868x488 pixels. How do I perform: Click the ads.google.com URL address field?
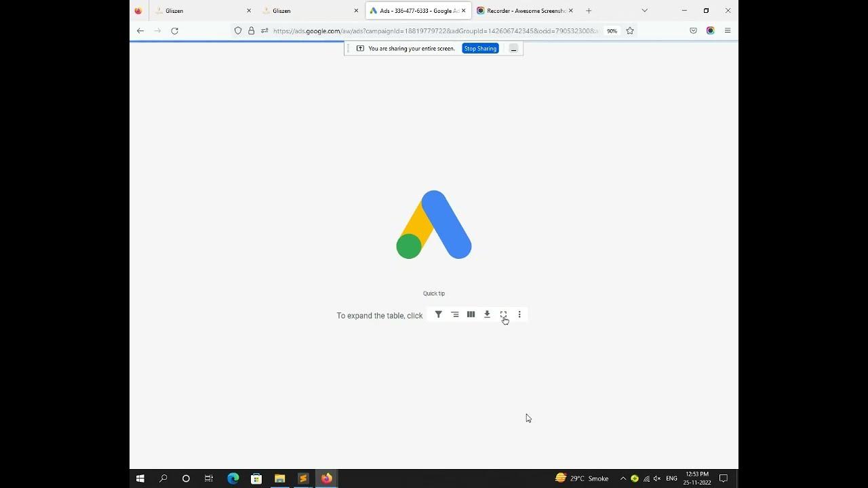435,30
